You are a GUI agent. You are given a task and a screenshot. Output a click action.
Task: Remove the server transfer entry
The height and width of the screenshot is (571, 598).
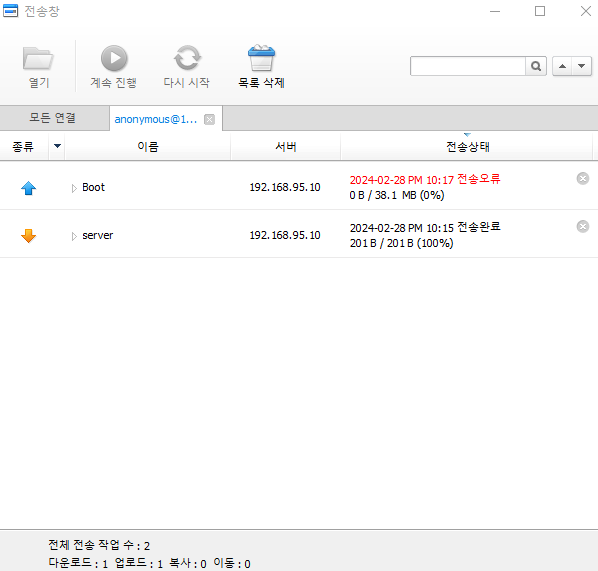(x=583, y=227)
